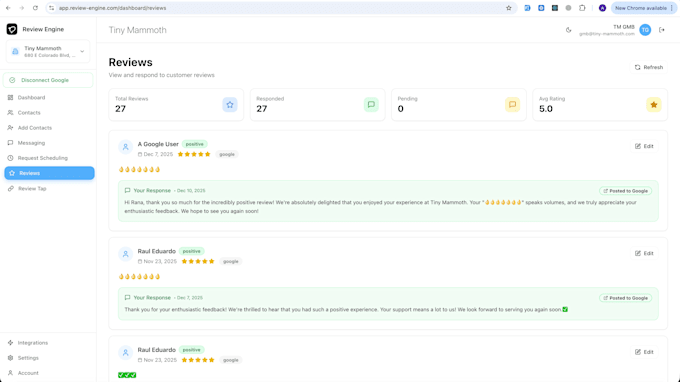Click the Nov 23, 2025 date on first Raul review

click(160, 261)
